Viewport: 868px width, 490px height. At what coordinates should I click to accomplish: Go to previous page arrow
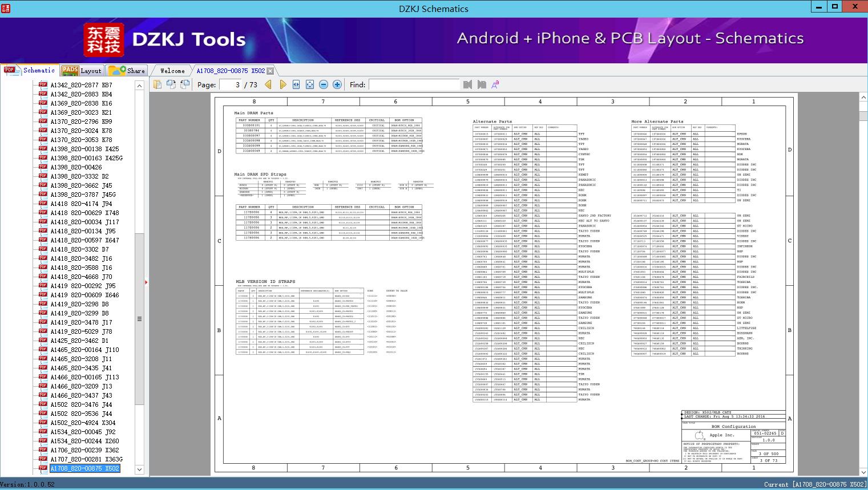pyautogui.click(x=268, y=84)
